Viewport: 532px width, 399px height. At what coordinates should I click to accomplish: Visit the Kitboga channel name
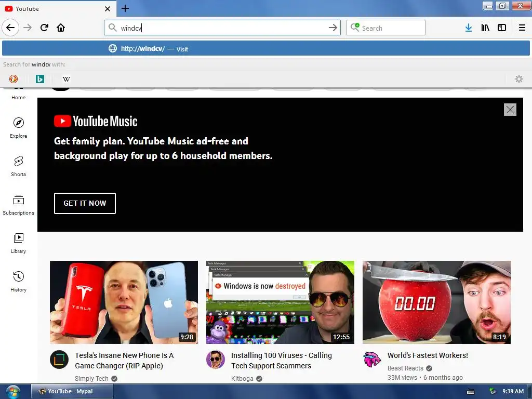[242, 379]
